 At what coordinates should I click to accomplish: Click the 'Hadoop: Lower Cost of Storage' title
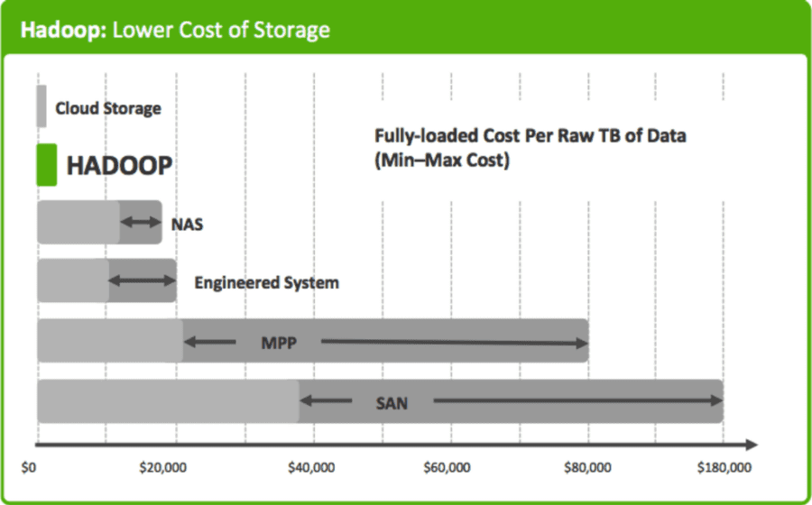pos(175,30)
